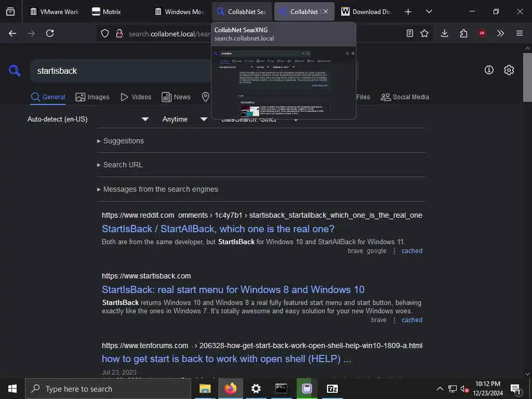This screenshot has width=532, height=399.
Task: Open a new browser tab
Action: tap(408, 11)
